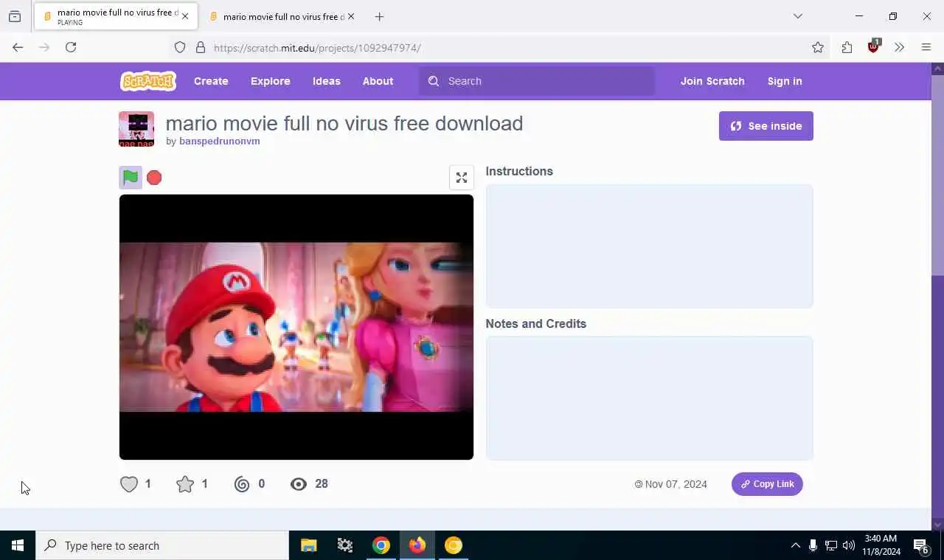Image resolution: width=944 pixels, height=560 pixels.
Task: Click the scrollbar down arrow
Action: (x=937, y=525)
